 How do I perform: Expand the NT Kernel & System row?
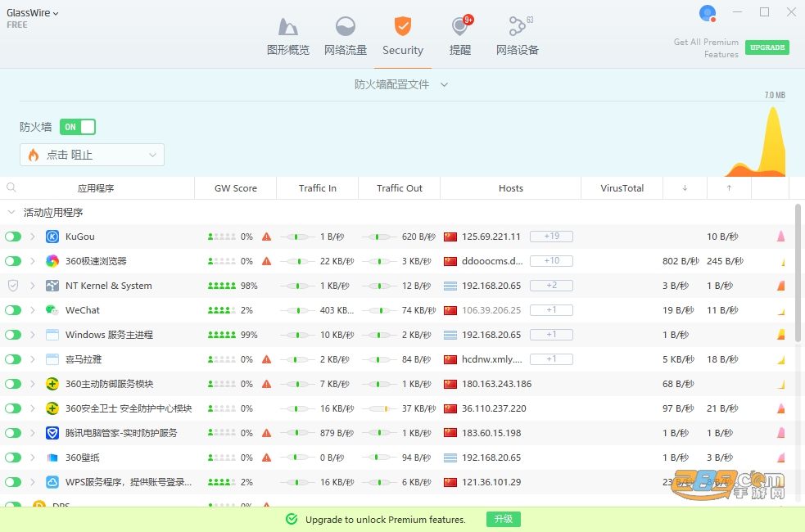[x=33, y=286]
